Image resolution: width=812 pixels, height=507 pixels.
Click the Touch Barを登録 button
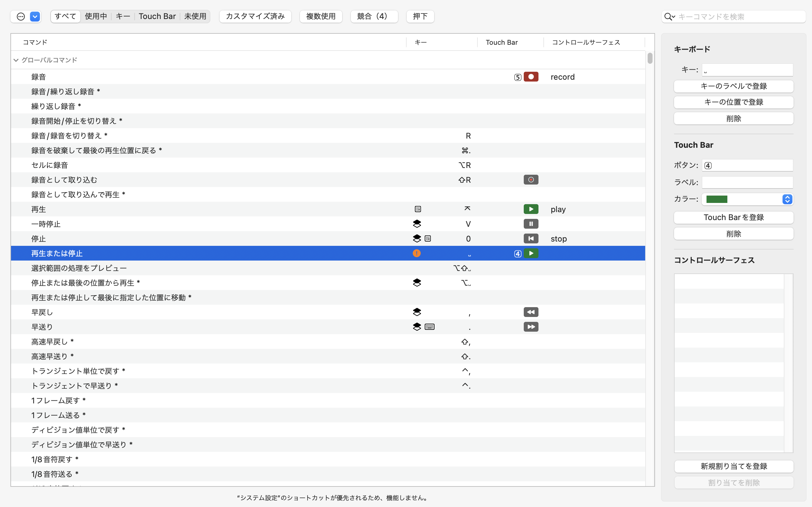click(733, 217)
